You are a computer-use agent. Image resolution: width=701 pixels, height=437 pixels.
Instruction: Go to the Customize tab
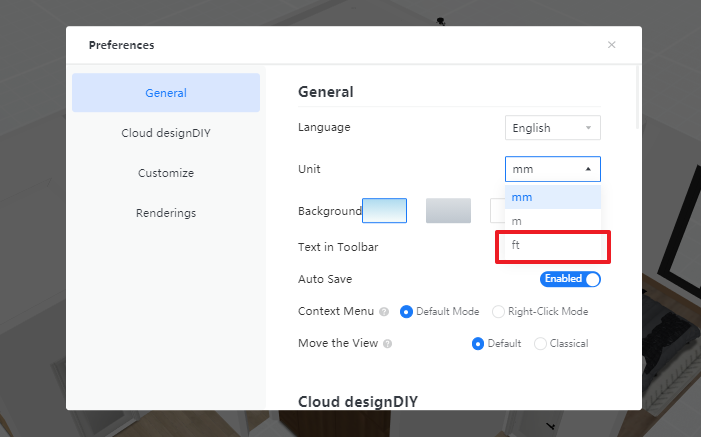pyautogui.click(x=166, y=173)
